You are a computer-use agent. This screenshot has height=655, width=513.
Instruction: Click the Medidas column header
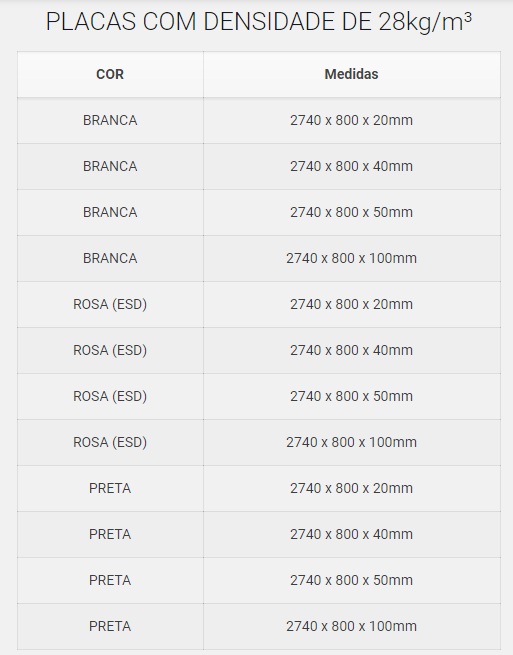[x=352, y=74]
